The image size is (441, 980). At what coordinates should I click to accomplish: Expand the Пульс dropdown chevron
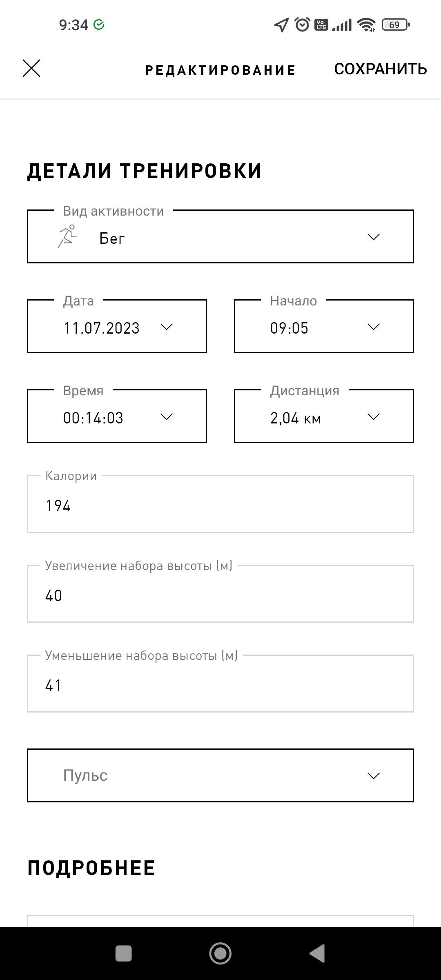click(374, 776)
